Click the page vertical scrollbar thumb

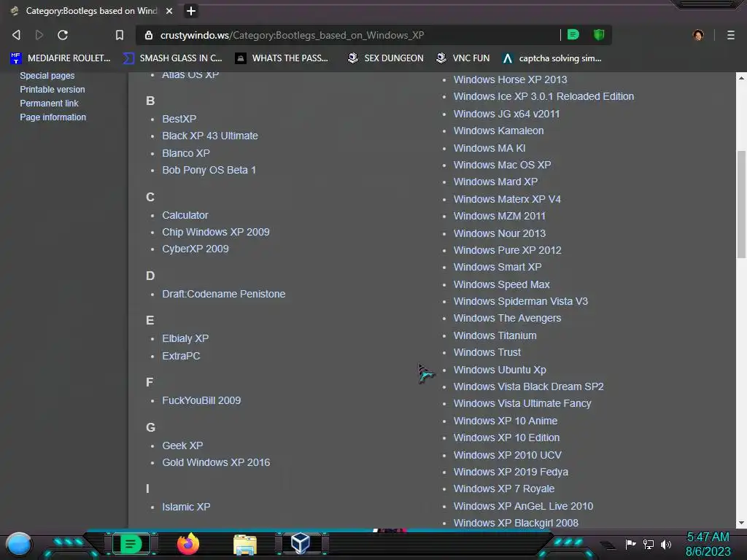pos(741,205)
